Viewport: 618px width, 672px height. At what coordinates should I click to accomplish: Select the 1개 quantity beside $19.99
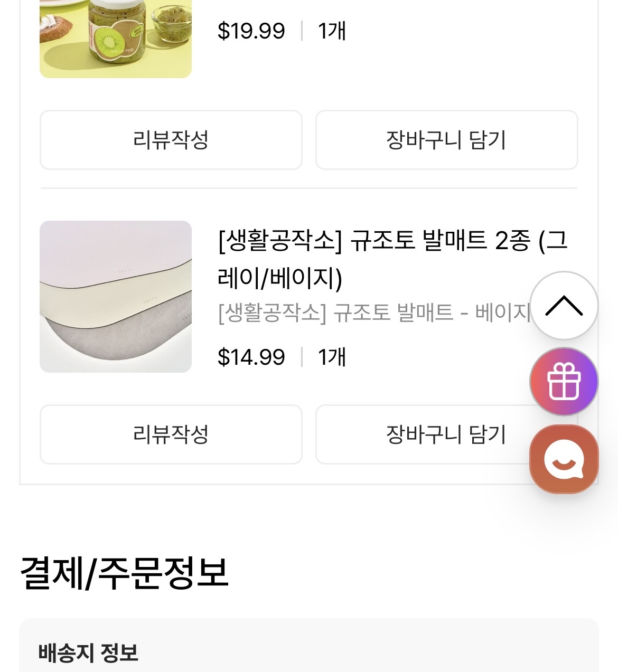point(332,31)
